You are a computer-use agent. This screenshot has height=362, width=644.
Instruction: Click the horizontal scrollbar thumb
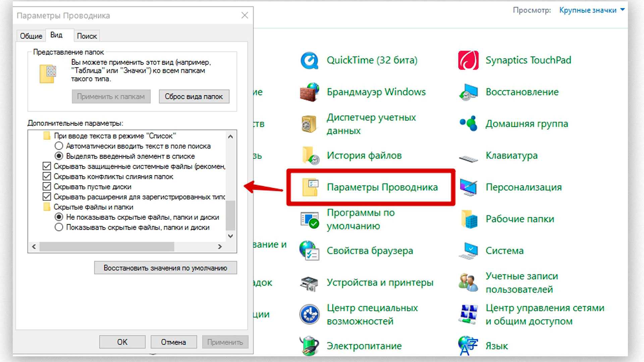pos(107,247)
